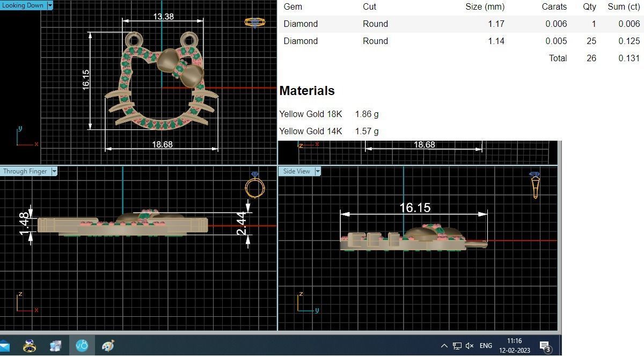Open the Side View viewport dropdown arrow
644x356 pixels.
[x=318, y=171]
